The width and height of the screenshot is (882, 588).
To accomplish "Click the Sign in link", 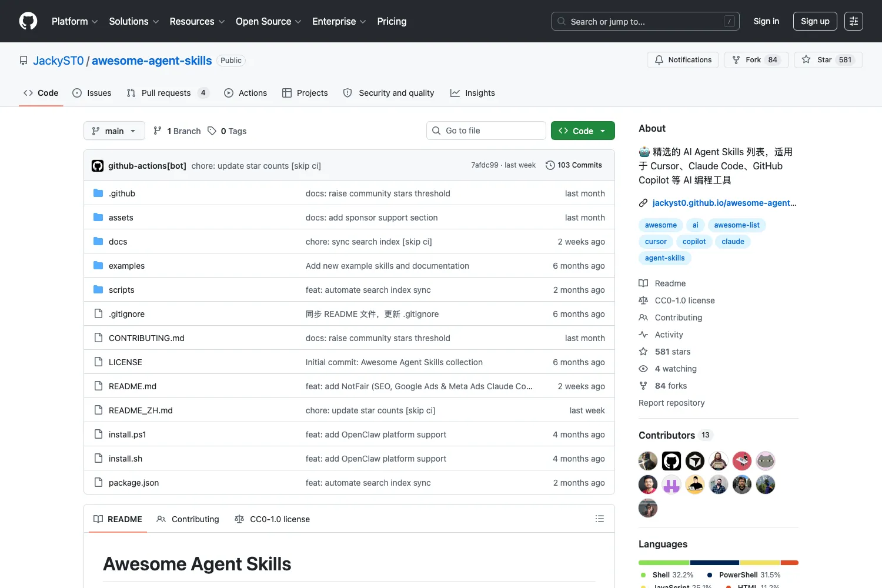I will pyautogui.click(x=766, y=21).
